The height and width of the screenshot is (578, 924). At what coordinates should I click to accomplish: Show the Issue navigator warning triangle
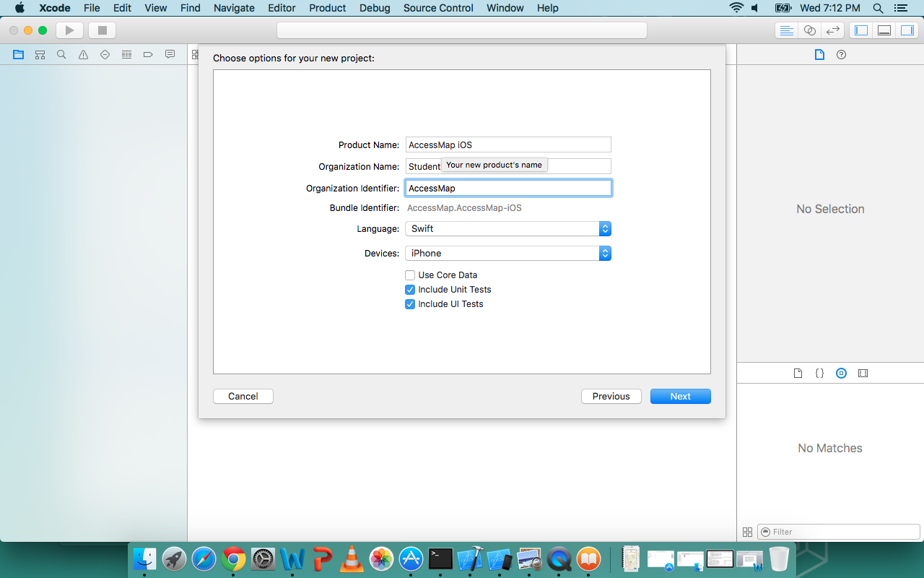(x=83, y=54)
